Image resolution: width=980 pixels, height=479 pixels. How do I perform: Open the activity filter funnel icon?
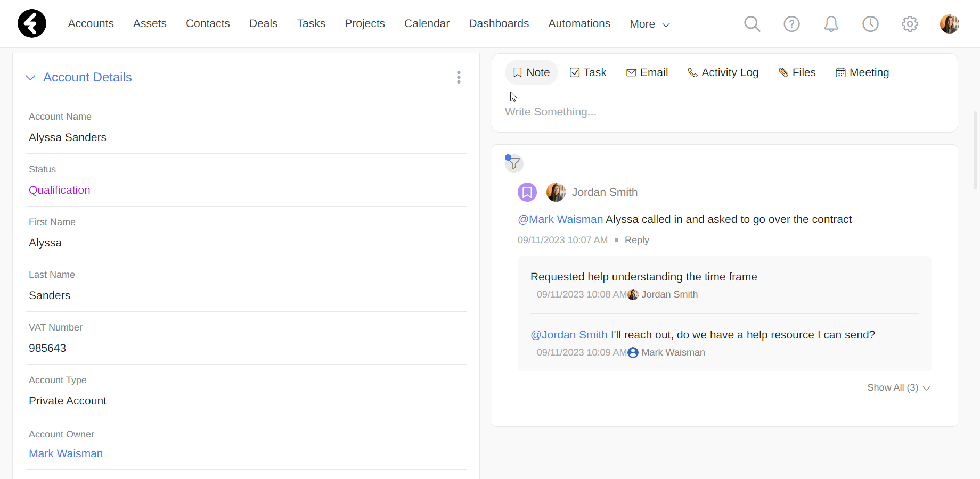click(514, 163)
